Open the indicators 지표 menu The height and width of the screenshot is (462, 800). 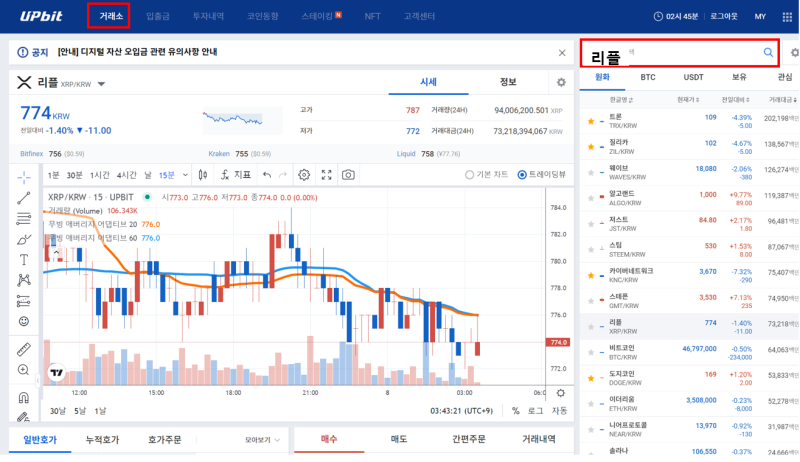coord(236,175)
